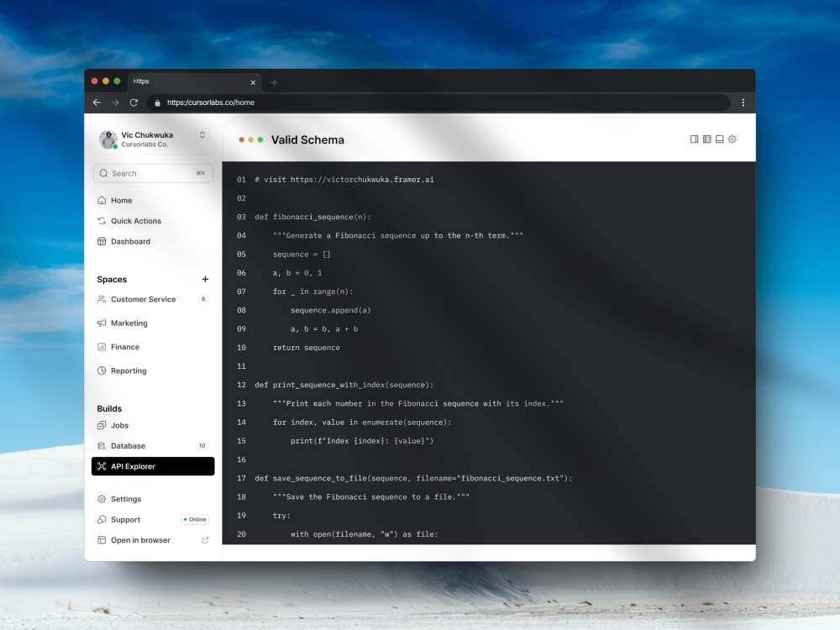Open the Finance space
This screenshot has height=630, width=840.
tap(125, 347)
